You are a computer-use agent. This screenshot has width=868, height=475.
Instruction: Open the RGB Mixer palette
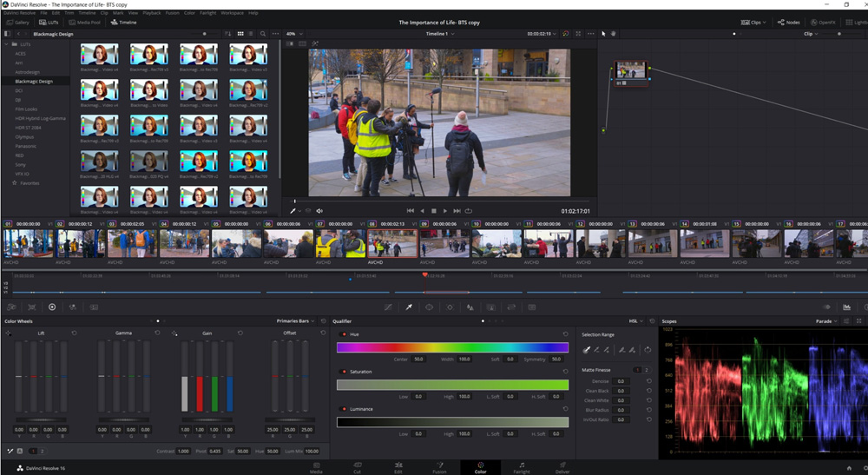(x=73, y=307)
